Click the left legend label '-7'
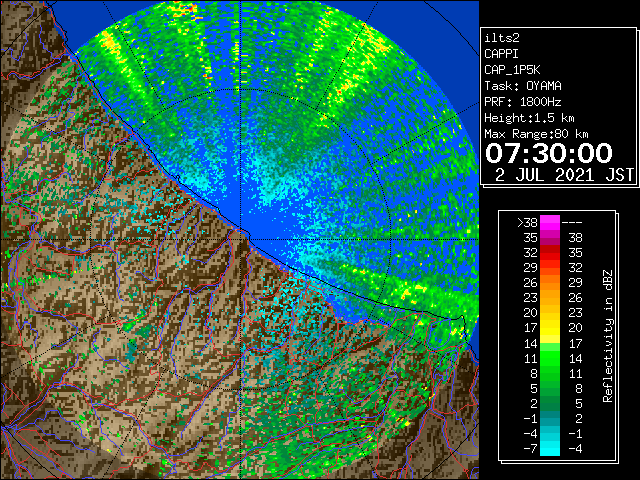Viewport: 640px width, 480px height. (x=530, y=448)
